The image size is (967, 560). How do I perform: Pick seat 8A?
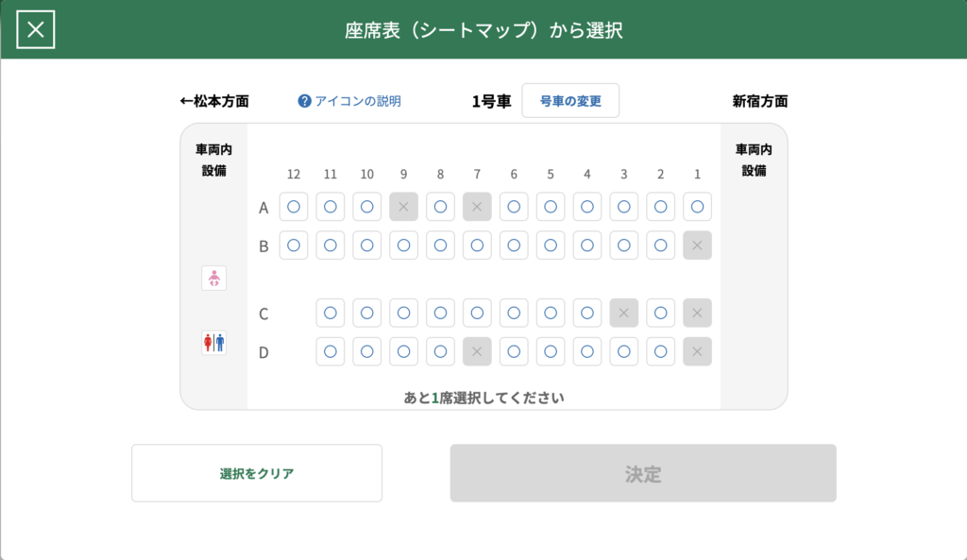pyautogui.click(x=440, y=207)
